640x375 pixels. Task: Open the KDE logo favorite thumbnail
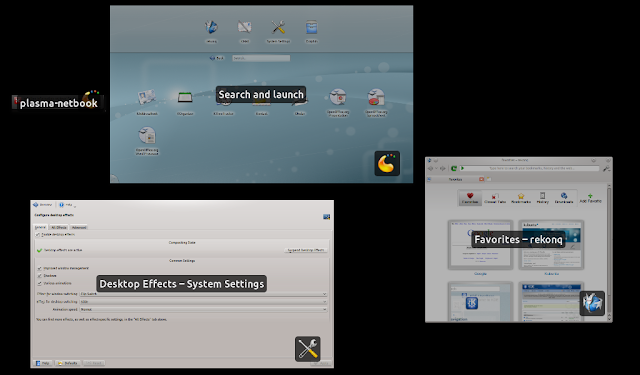point(480,302)
